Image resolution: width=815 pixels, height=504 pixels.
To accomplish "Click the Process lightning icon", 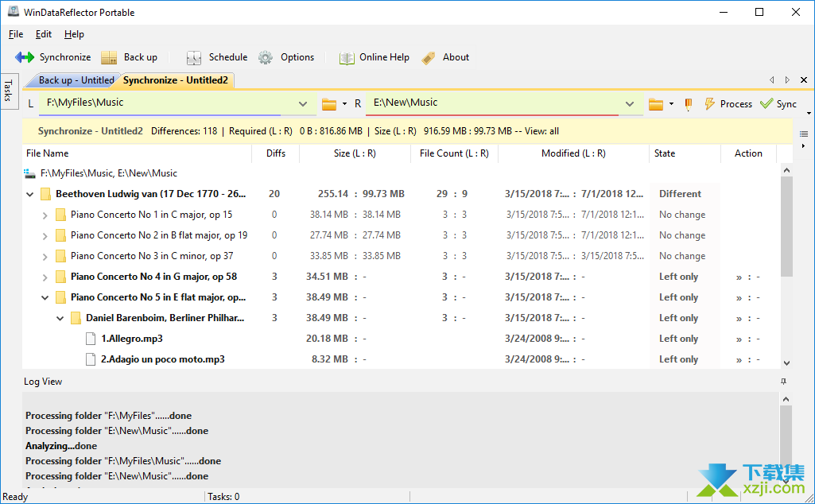I will coord(710,104).
